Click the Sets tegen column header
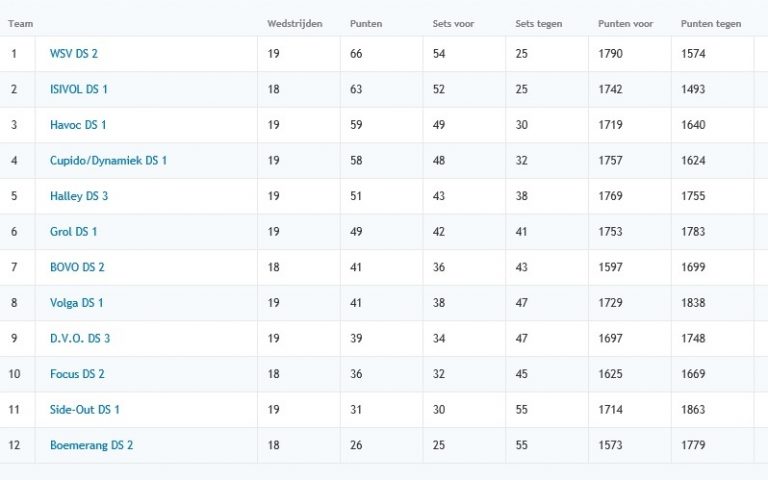768x480 pixels. pos(538,23)
